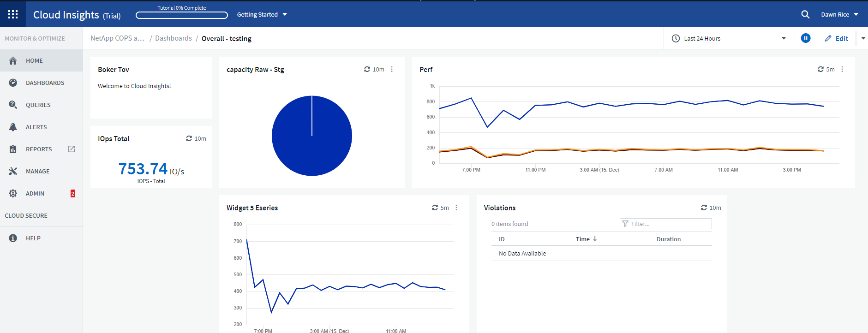
Task: Open Queries from the sidebar
Action: 38,105
